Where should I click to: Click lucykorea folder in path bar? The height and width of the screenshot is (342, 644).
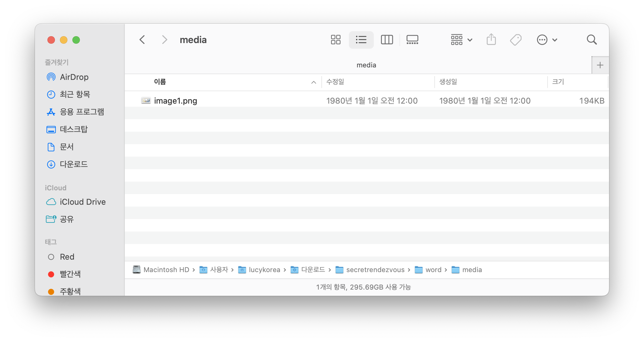coord(259,270)
